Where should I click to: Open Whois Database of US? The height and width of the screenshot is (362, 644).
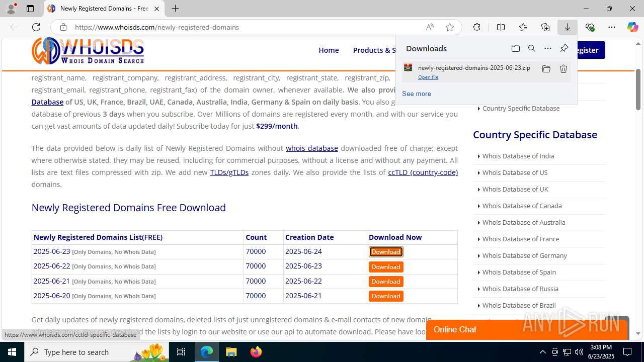tap(515, 172)
